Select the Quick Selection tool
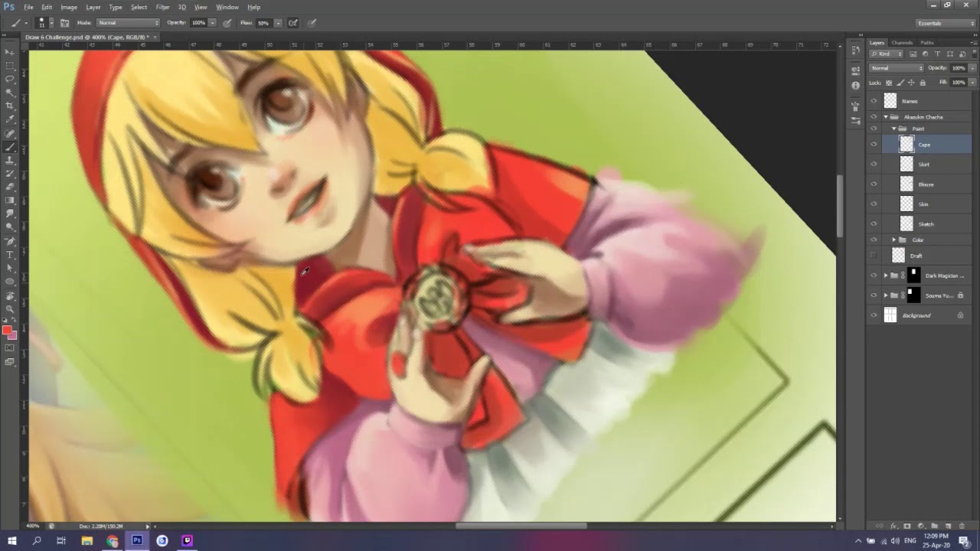 [x=10, y=93]
